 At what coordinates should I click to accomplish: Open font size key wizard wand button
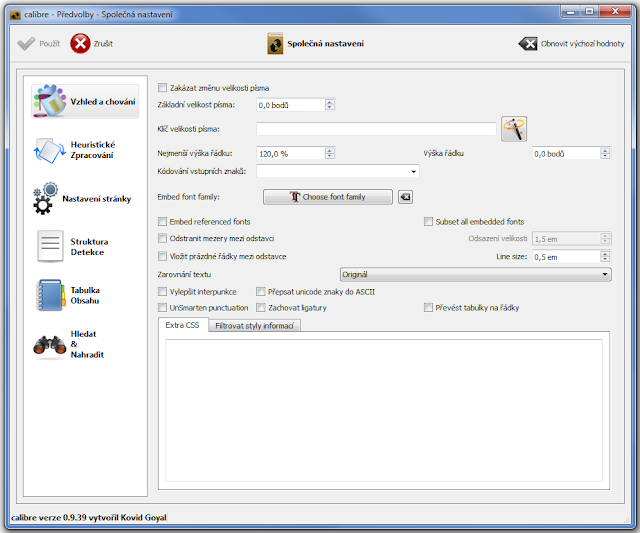click(x=514, y=129)
